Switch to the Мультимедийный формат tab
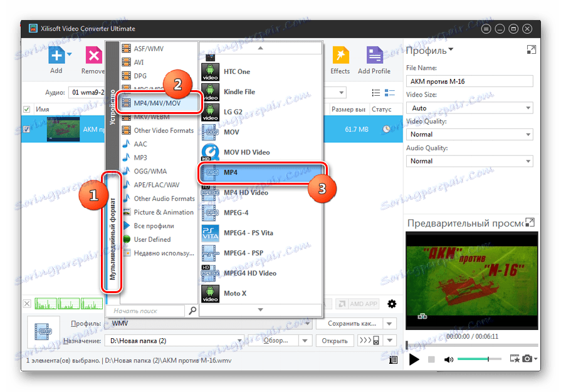561x392 pixels. click(113, 239)
